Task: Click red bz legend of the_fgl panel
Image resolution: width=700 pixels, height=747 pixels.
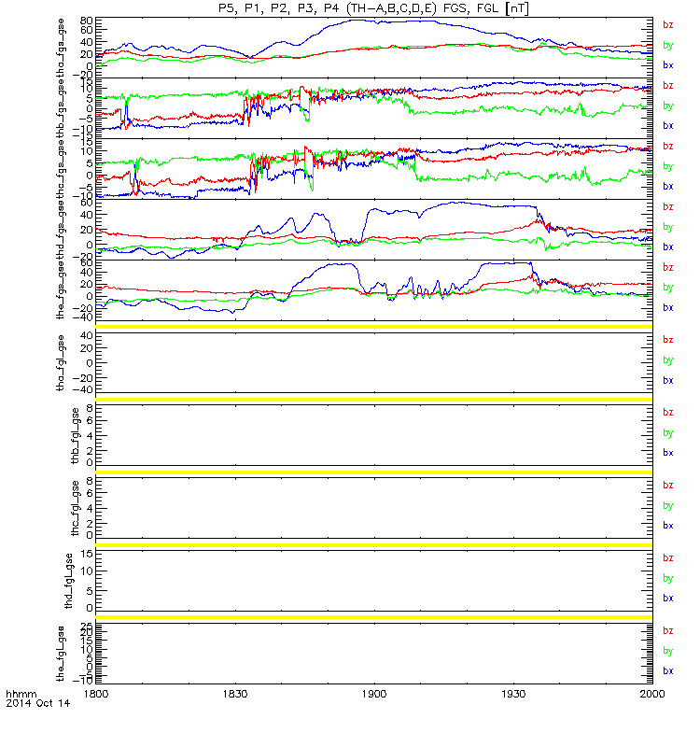Action: pos(668,631)
